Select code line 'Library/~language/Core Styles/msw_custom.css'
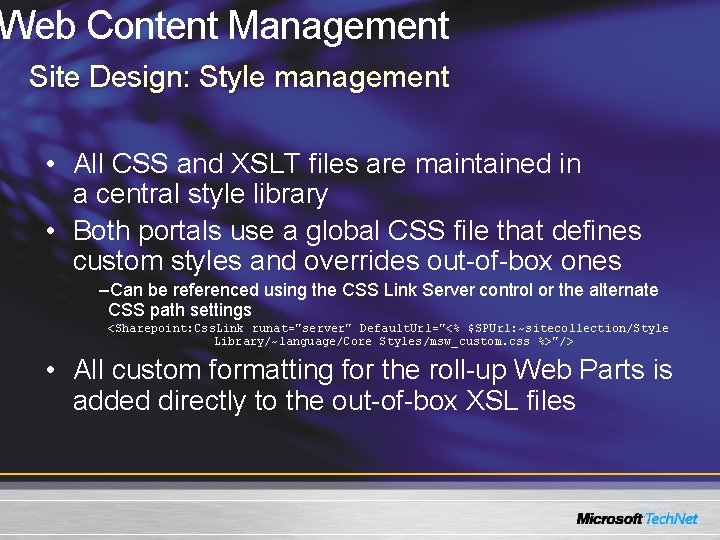 [x=394, y=342]
